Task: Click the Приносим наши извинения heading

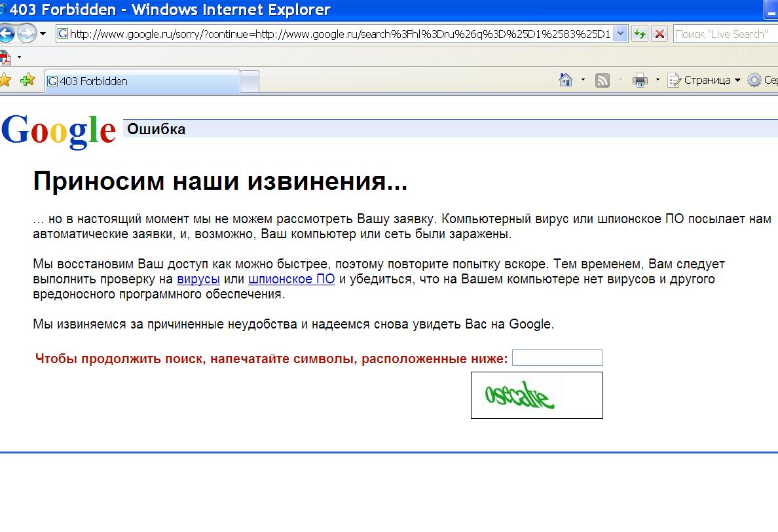Action: 220,181
